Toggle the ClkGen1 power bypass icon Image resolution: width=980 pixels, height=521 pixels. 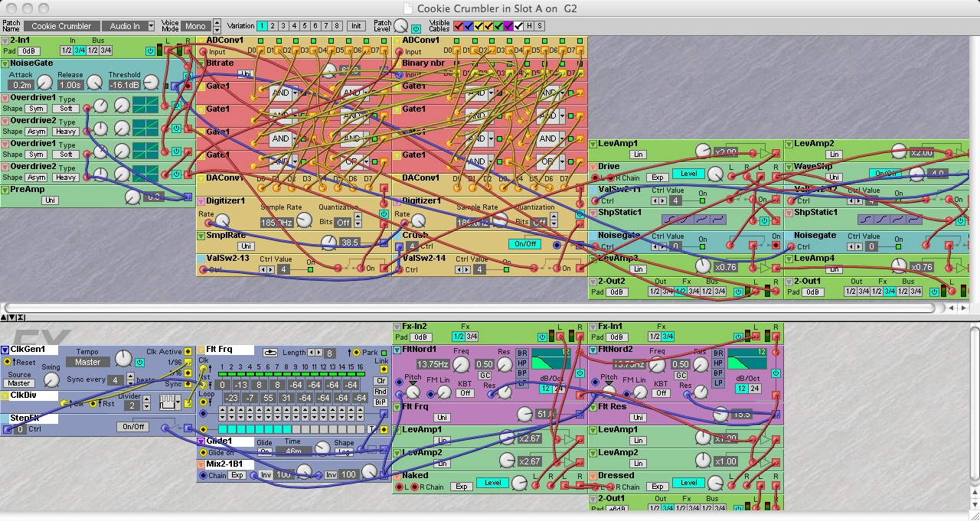[x=139, y=362]
